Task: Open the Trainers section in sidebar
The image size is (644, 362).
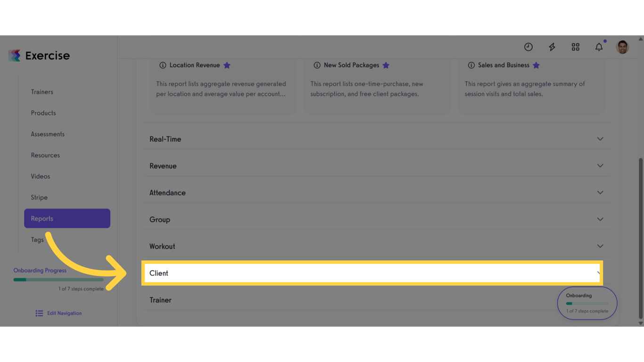Action: pos(42,91)
